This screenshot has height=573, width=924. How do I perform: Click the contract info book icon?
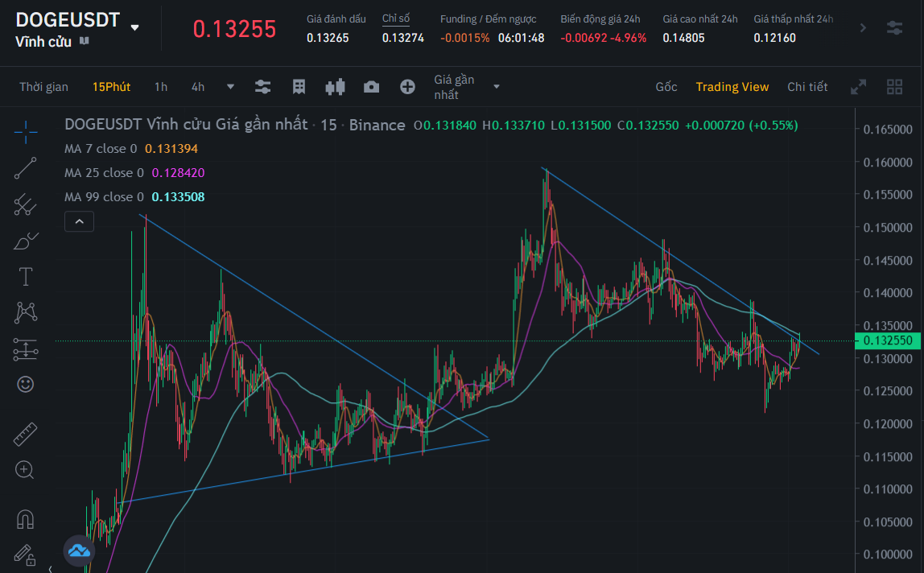[x=85, y=41]
